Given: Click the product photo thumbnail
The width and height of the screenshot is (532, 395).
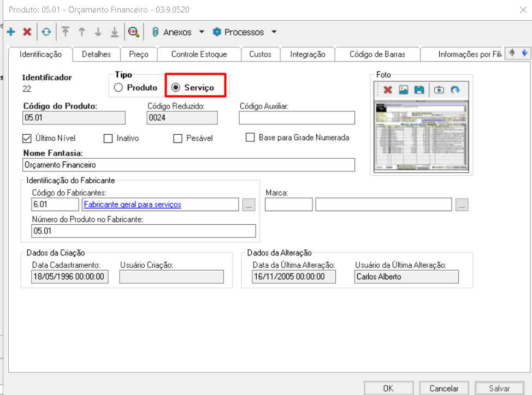Looking at the screenshot, I should pyautogui.click(x=421, y=136).
